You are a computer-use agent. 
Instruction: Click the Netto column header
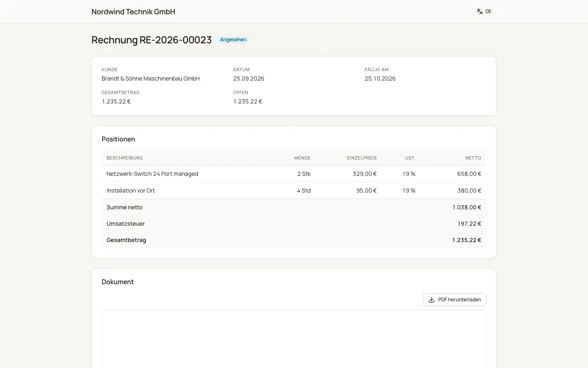[473, 158]
